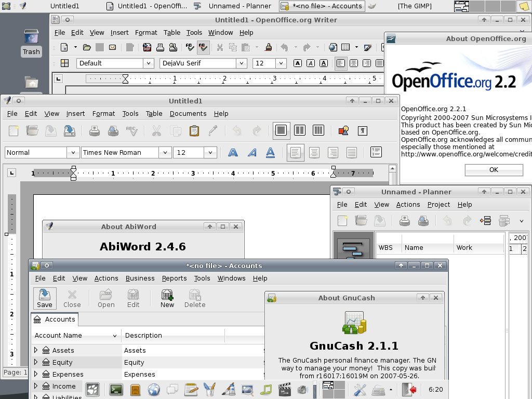
Task: Open the Normal style dropdown in AbiWord
Action: [x=73, y=153]
